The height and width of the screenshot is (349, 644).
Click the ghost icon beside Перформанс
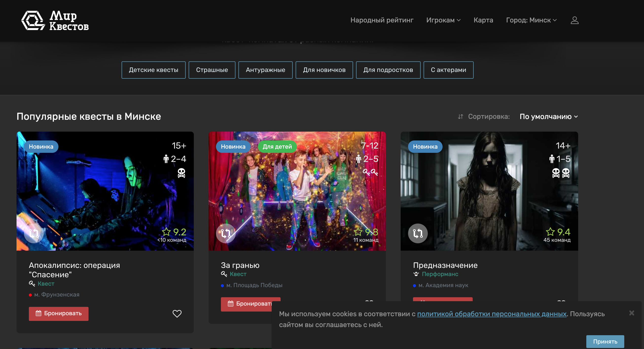tap(416, 274)
